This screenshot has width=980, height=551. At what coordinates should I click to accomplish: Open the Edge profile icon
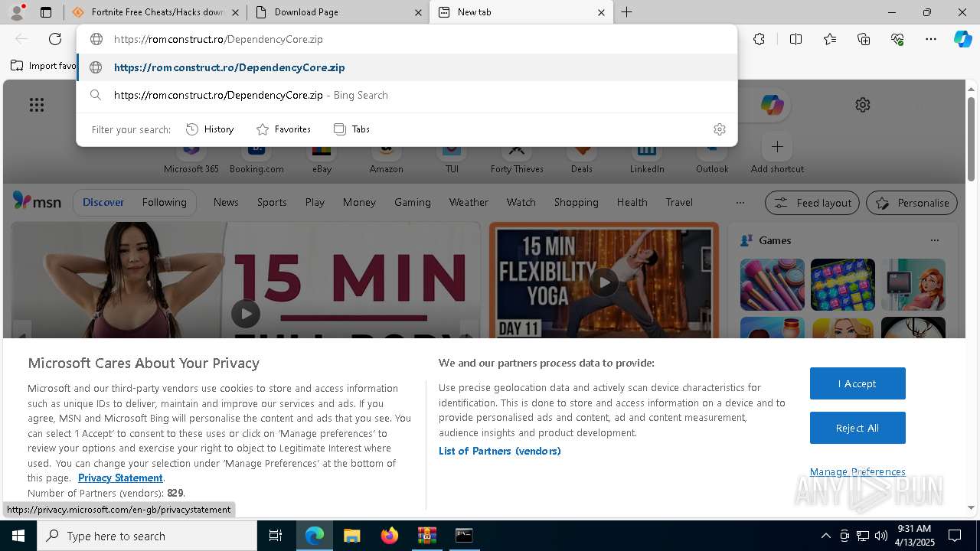[17, 12]
